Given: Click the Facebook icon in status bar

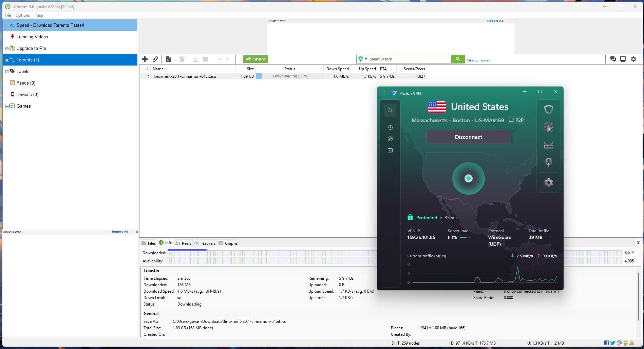Looking at the screenshot, I should [607, 343].
